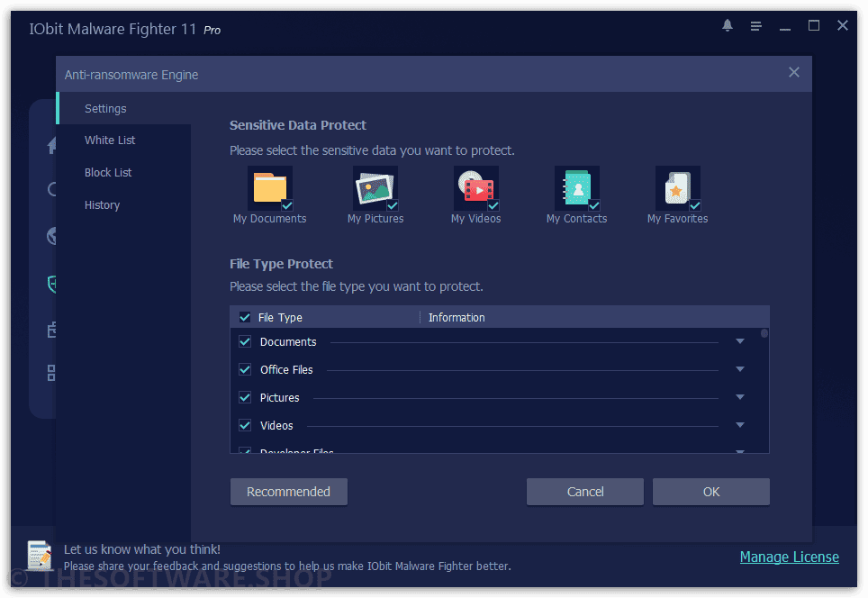Toggle the File Type header checkbox
This screenshot has height=598, width=868.
[245, 317]
